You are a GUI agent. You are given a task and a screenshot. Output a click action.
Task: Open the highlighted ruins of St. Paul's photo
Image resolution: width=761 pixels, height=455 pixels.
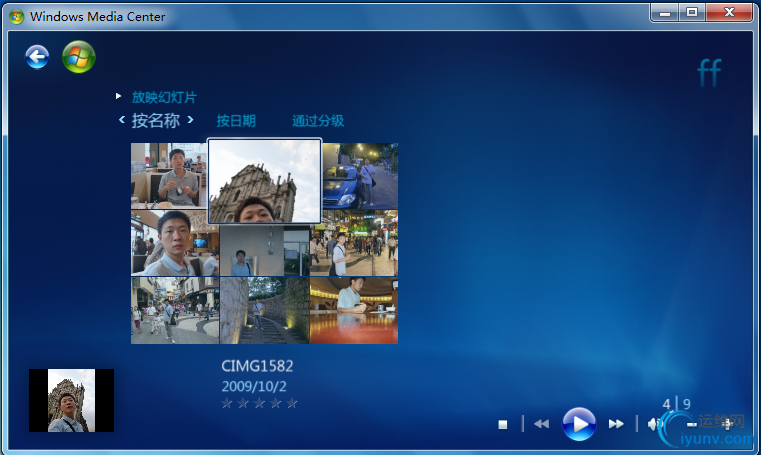pyautogui.click(x=265, y=181)
